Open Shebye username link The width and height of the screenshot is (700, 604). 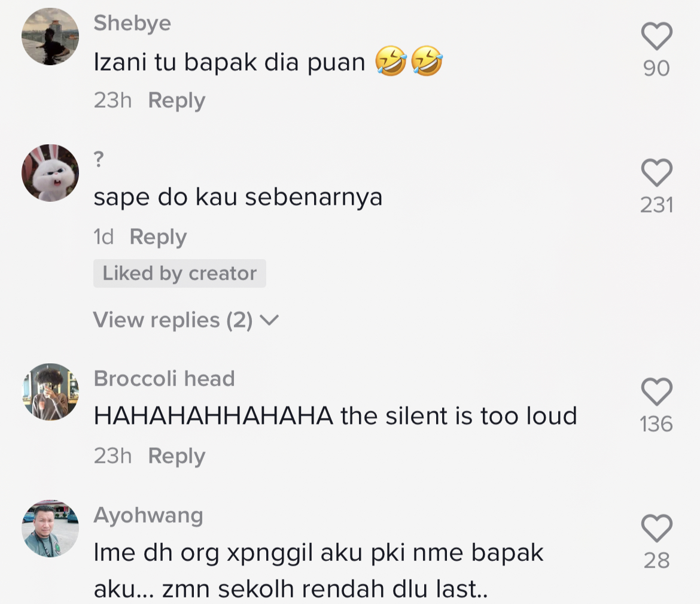(x=132, y=23)
